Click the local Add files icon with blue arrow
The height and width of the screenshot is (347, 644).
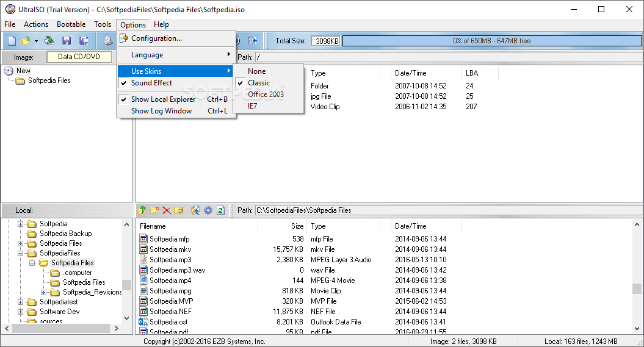195,210
